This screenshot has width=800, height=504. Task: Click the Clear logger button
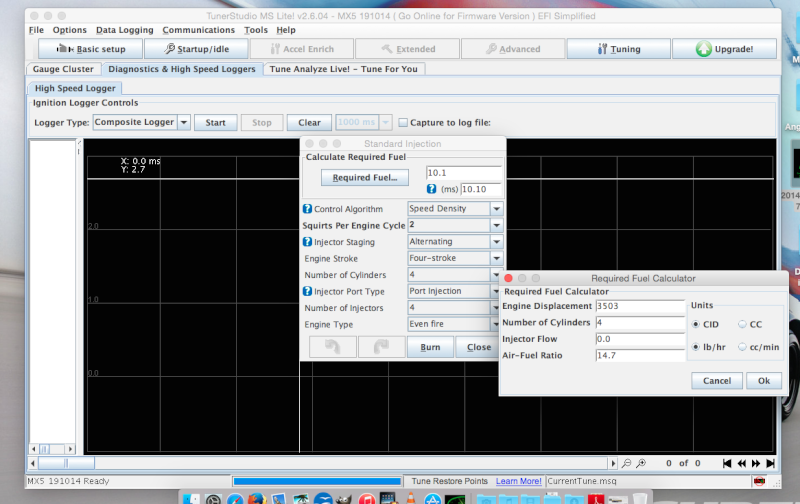click(309, 122)
